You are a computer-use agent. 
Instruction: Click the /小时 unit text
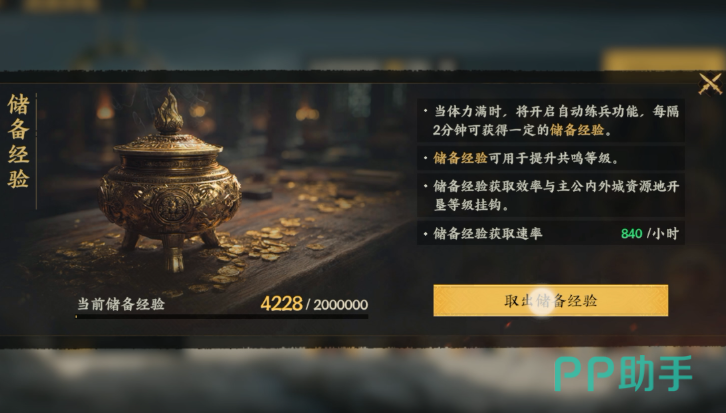[663, 233]
